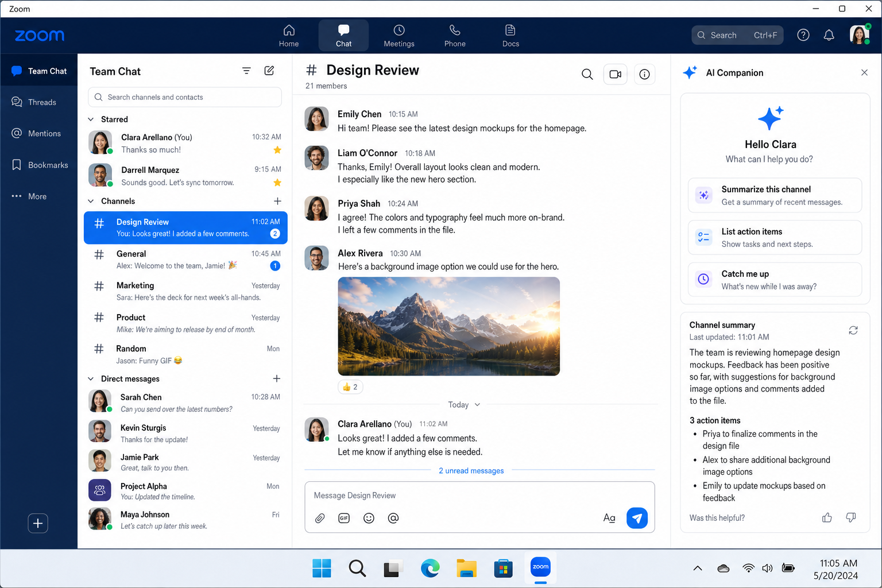Toggle star on Clara Arellano chat
Screen dimensions: 882x588
coord(277,150)
